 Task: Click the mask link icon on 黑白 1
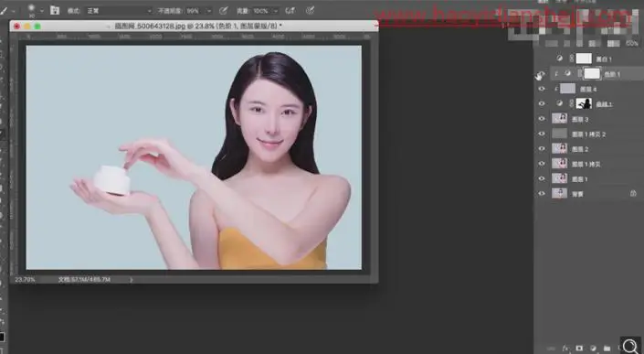click(571, 59)
